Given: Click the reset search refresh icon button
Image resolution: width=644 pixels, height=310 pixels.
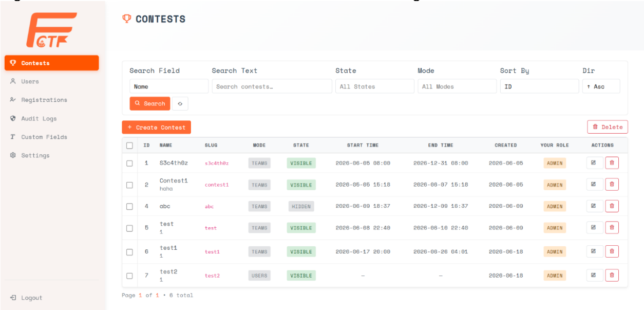Looking at the screenshot, I should point(180,103).
